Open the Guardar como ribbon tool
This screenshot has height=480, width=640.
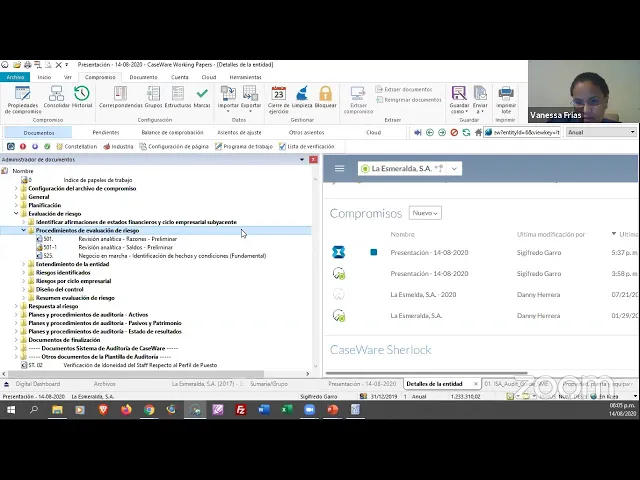coord(459,100)
